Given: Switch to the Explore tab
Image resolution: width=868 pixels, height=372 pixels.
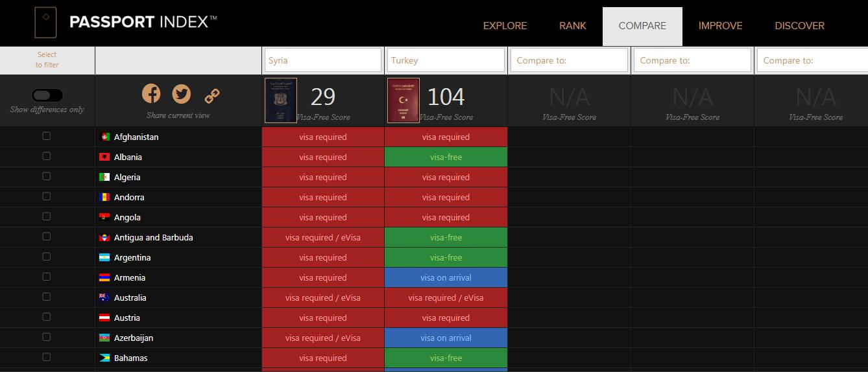Looking at the screenshot, I should (505, 26).
